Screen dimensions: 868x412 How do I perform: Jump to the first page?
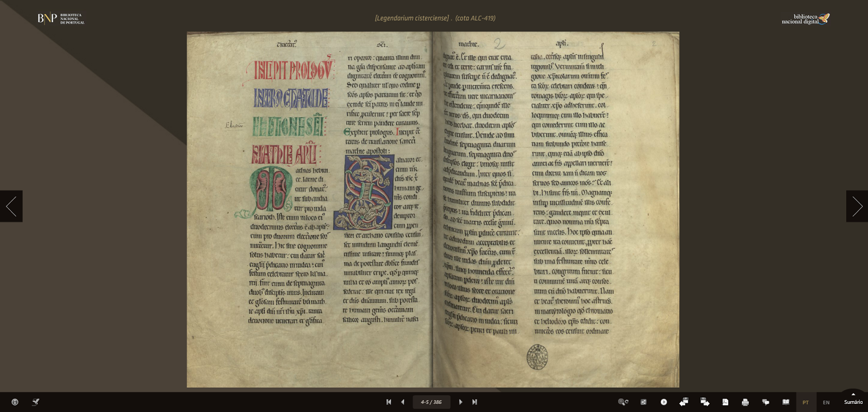click(x=388, y=402)
